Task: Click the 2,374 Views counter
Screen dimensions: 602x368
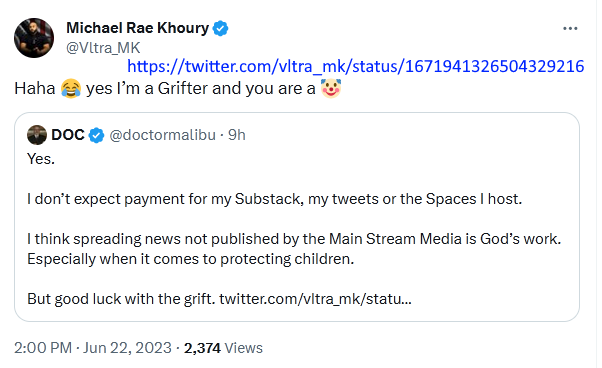Action: 223,348
